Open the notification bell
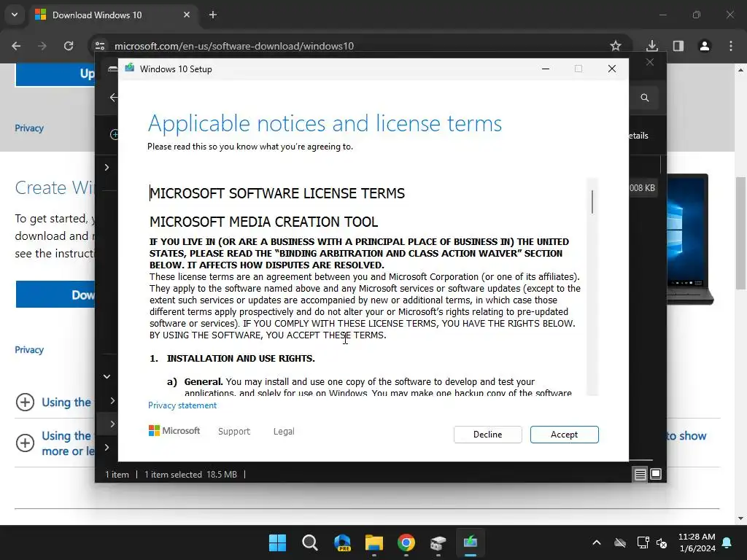This screenshot has width=747, height=560. click(x=727, y=542)
